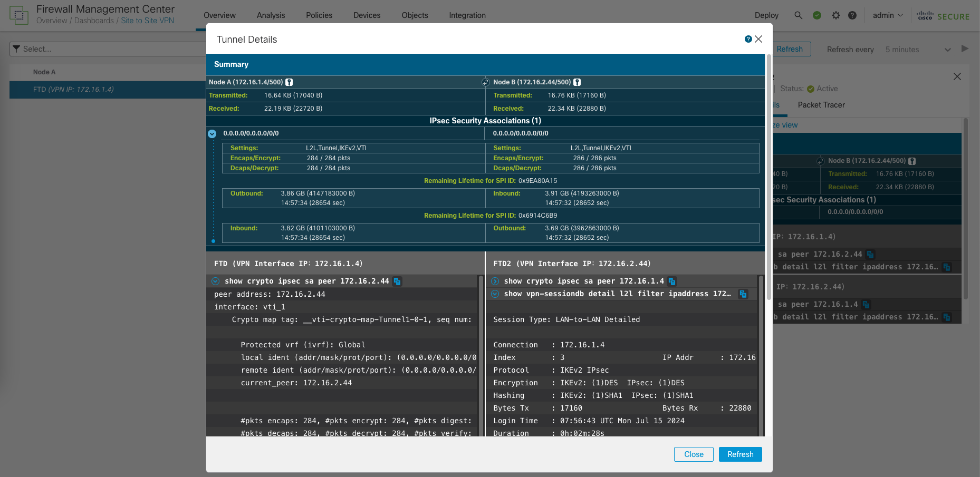Click the green deployment status check icon

pos(816,15)
